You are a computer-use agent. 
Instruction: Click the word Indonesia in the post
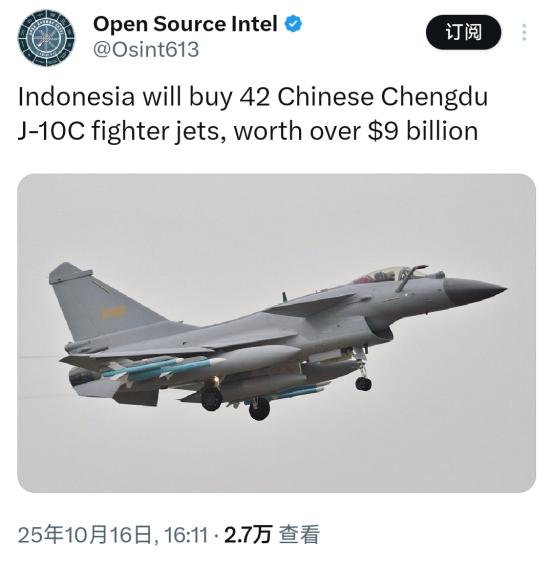[76, 97]
